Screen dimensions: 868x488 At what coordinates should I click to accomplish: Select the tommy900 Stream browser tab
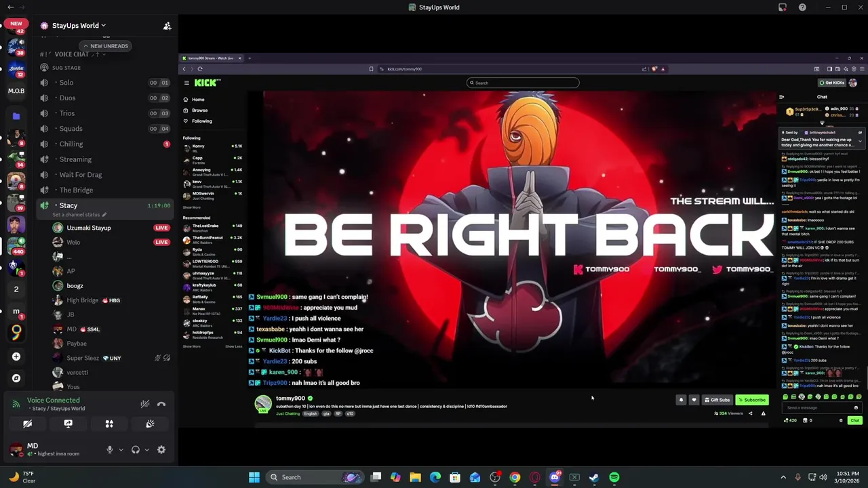coord(212,58)
